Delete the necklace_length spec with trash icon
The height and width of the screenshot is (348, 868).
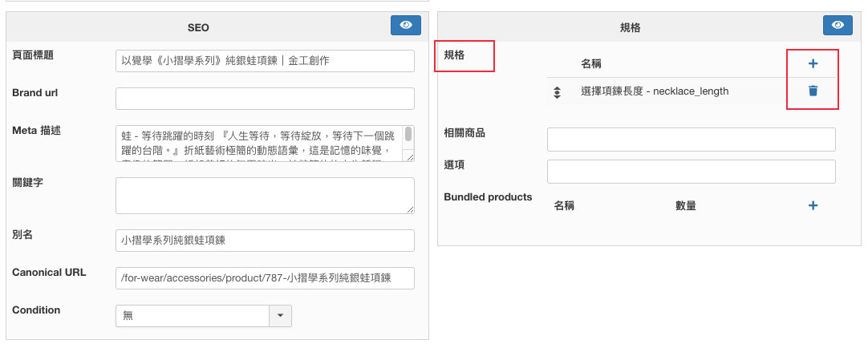point(813,91)
